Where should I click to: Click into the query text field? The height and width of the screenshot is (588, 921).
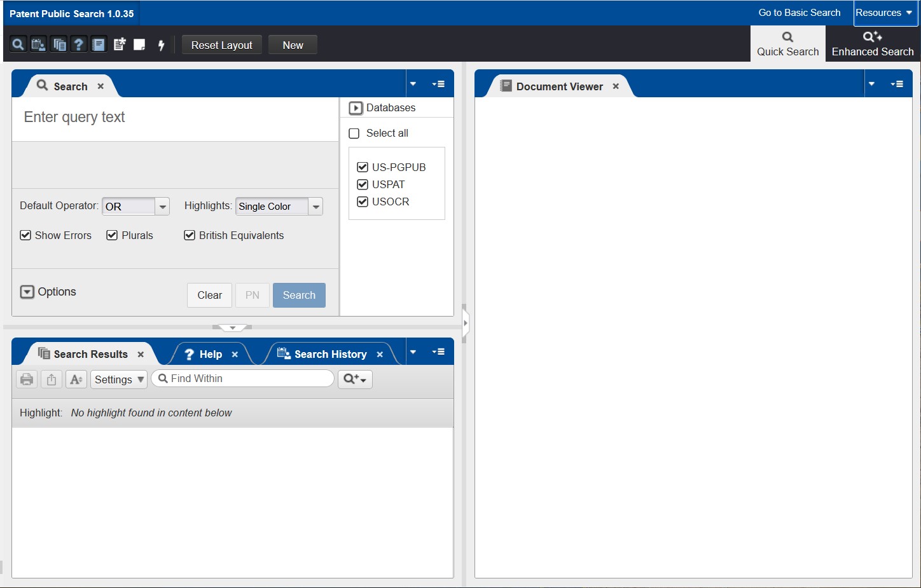click(176, 119)
